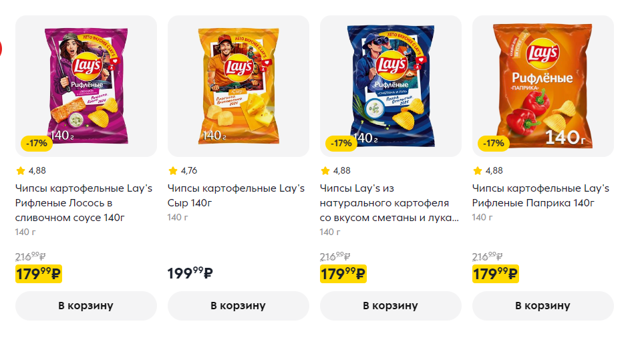Open Lay's Паприка product image
This screenshot has width=632, height=364.
click(x=542, y=85)
